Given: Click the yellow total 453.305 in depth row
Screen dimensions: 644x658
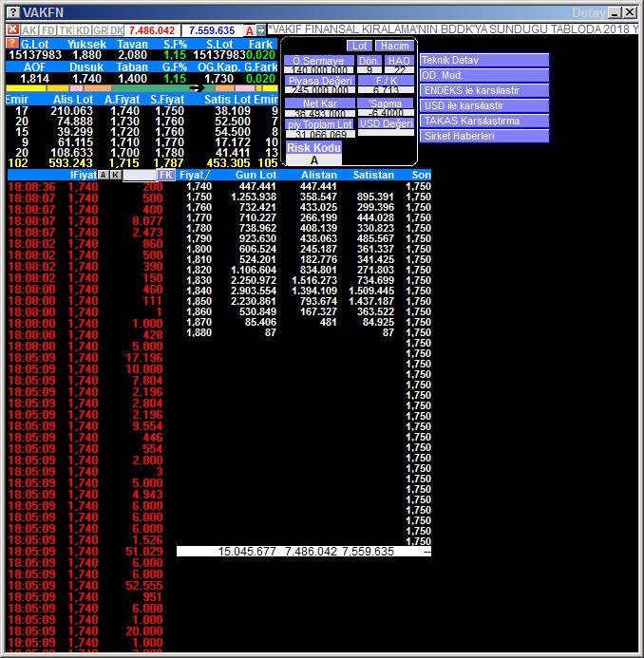Looking at the screenshot, I should [x=228, y=163].
